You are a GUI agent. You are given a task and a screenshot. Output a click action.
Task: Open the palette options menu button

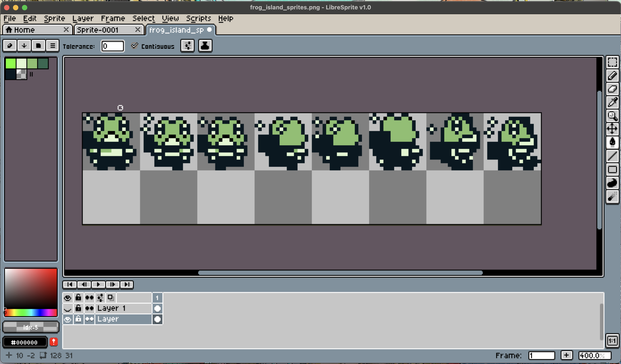point(53,46)
